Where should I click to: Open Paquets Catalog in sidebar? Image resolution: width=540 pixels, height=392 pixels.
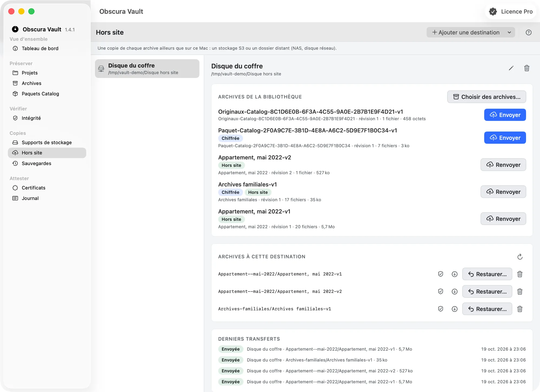click(47, 94)
